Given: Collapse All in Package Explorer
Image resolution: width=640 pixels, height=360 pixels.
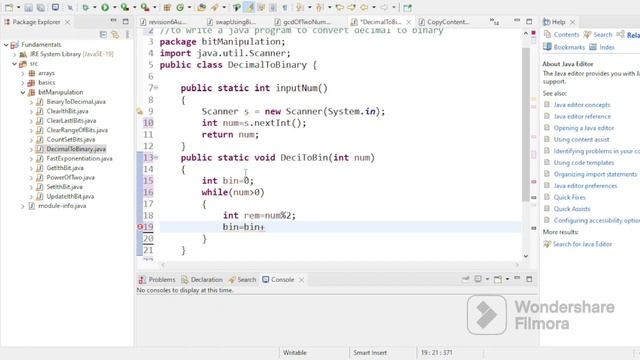Looking at the screenshot, I should point(103,35).
